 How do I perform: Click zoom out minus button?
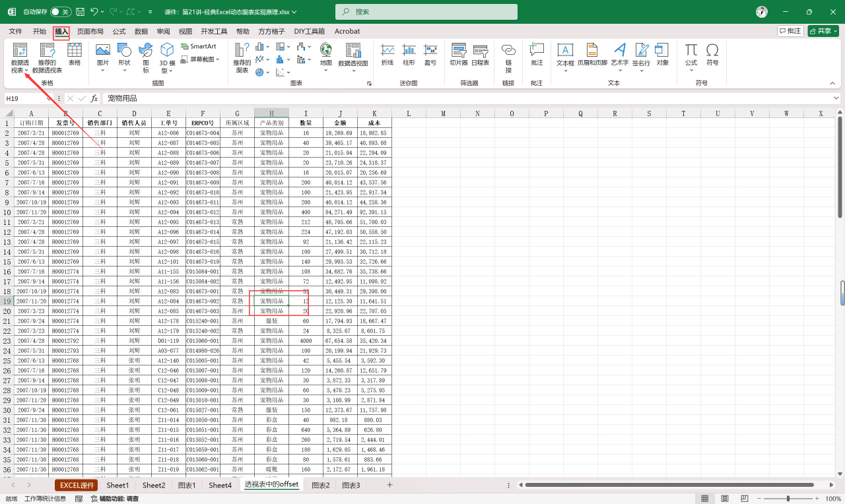tap(758, 499)
